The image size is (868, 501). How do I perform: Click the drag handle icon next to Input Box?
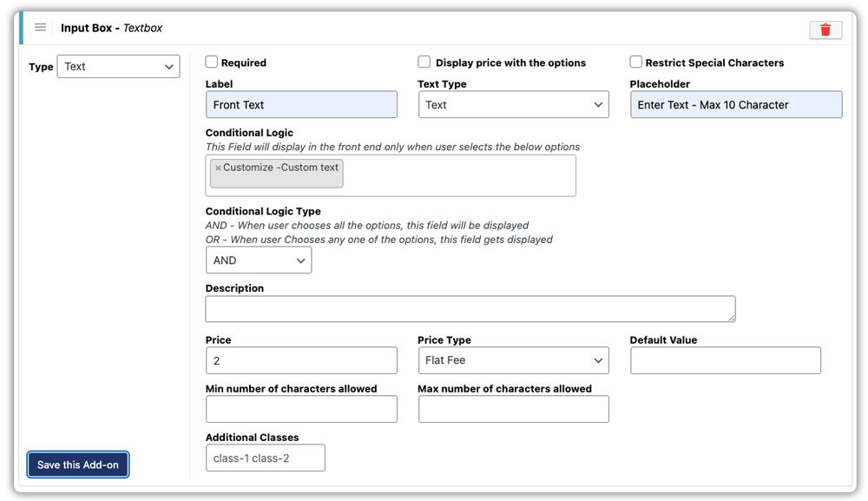(x=40, y=27)
